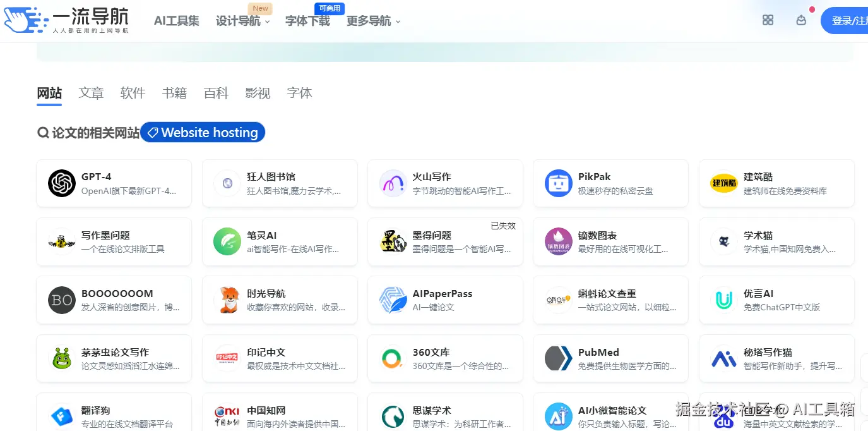868x431 pixels.
Task: Click the 秘塔写作猫 title text
Action: pyautogui.click(x=768, y=352)
